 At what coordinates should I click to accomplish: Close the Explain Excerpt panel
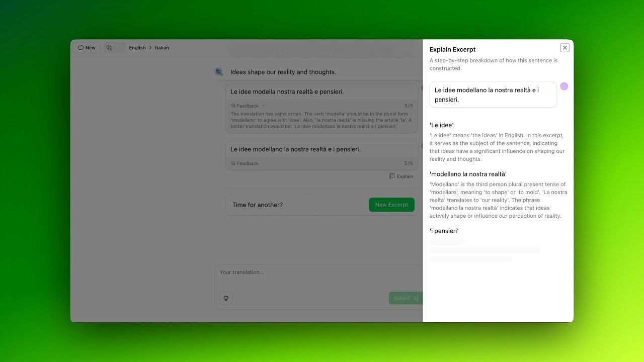tap(565, 48)
